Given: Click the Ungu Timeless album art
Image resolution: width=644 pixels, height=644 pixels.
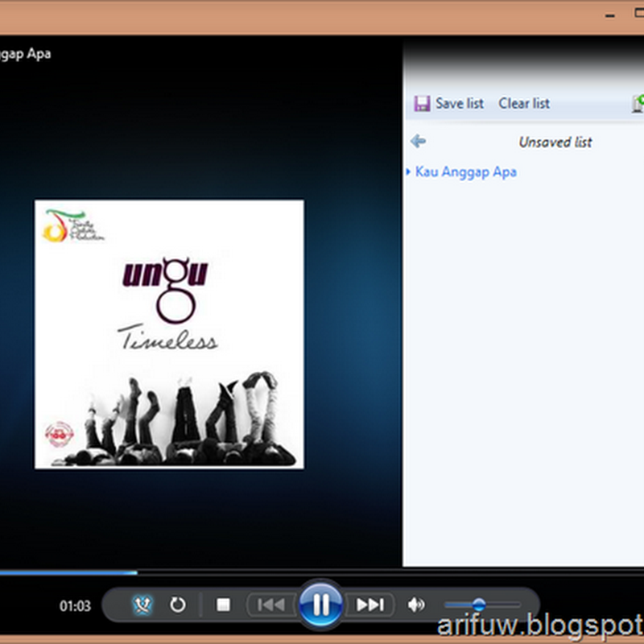Looking at the screenshot, I should point(169,334).
